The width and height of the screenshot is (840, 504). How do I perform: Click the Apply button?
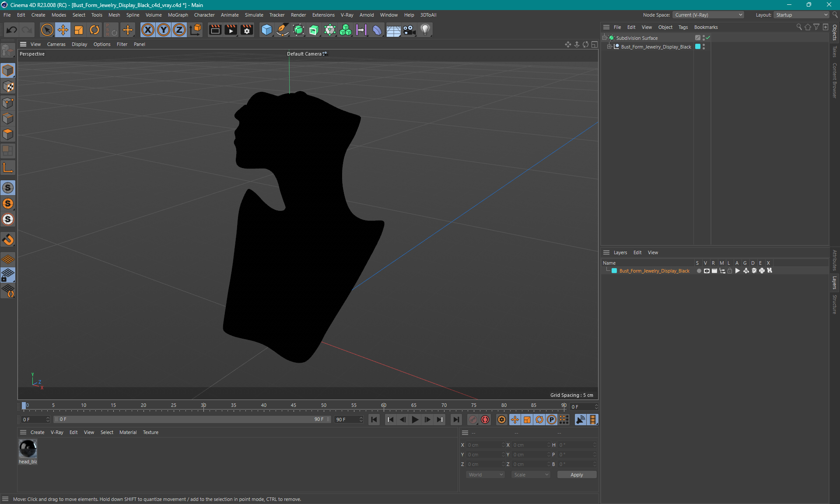click(x=577, y=475)
